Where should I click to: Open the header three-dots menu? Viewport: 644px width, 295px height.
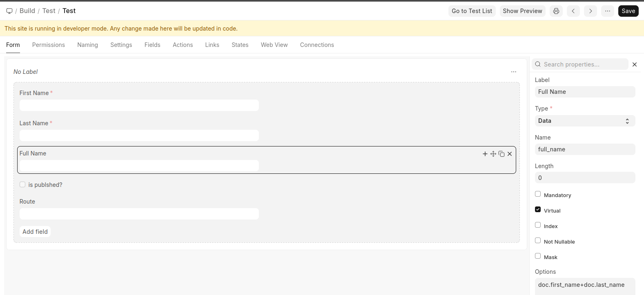pos(607,11)
